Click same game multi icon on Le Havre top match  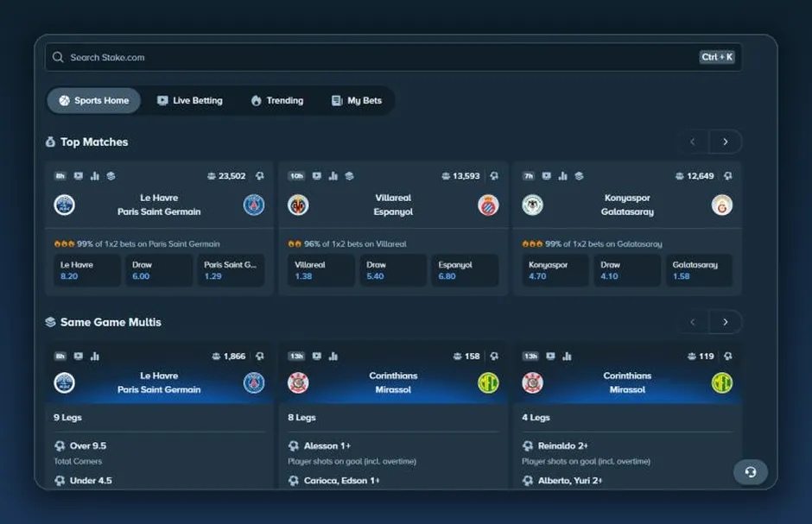tap(111, 176)
